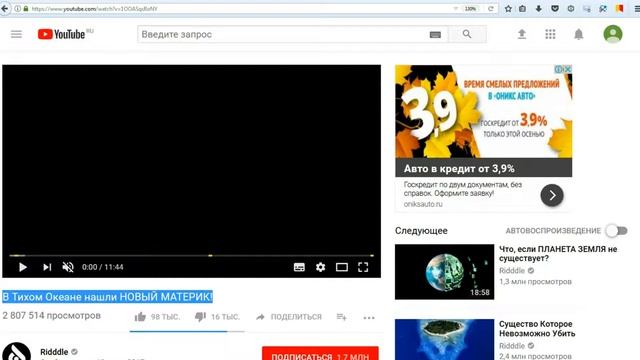
Task: Skip to the next video
Action: [47, 267]
